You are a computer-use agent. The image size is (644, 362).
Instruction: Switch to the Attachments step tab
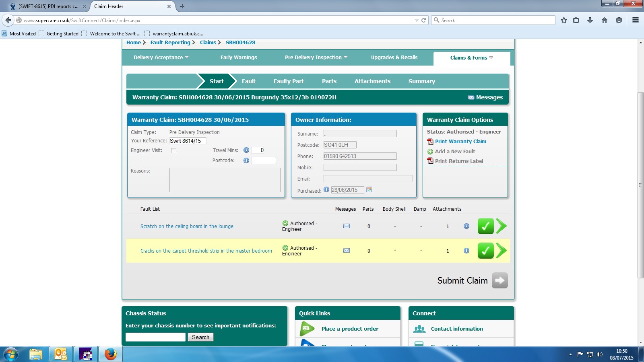(372, 81)
